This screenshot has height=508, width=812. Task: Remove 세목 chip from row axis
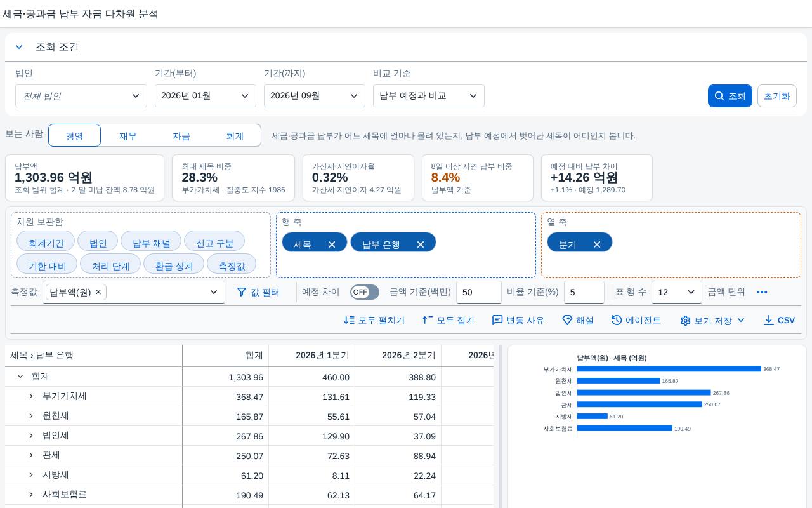[x=332, y=244]
